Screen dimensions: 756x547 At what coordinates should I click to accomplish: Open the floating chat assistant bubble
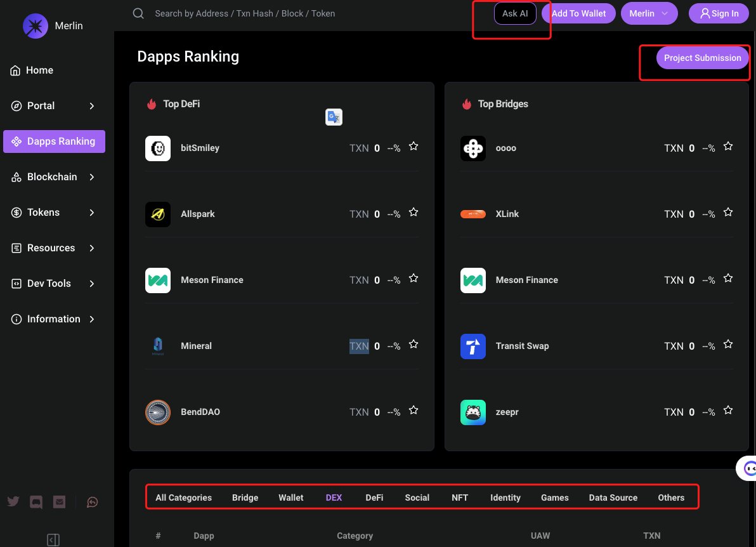coord(747,468)
